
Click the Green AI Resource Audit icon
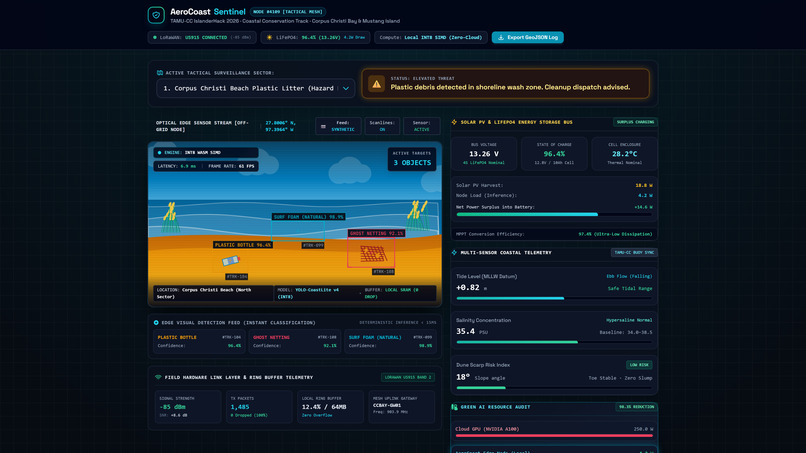[454, 407]
